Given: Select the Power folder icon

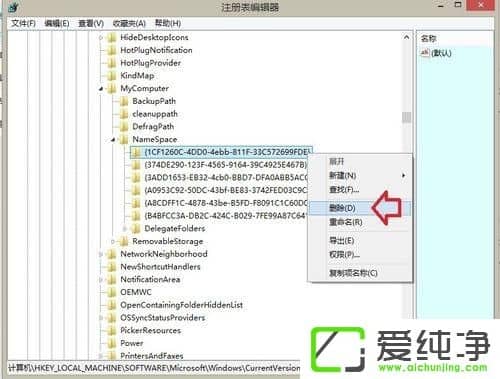Looking at the screenshot, I should click(112, 343).
